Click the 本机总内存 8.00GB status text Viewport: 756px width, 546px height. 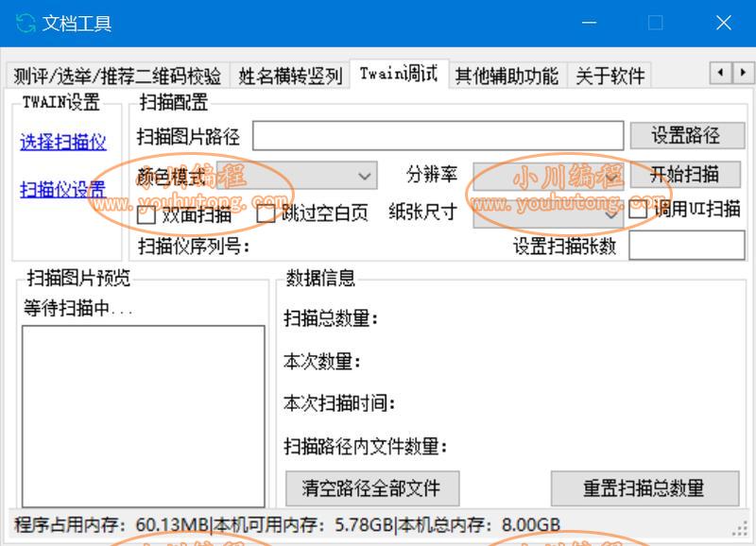[x=479, y=525]
